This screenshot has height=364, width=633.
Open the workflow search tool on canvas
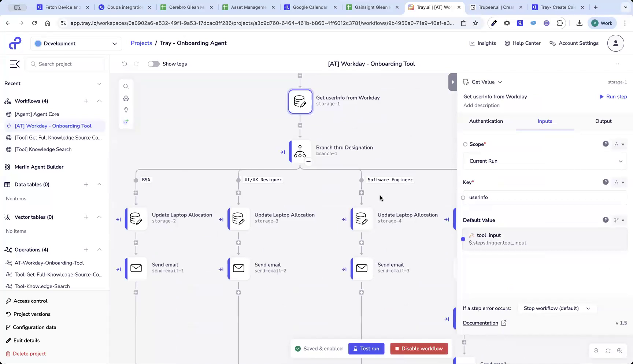pos(126,86)
